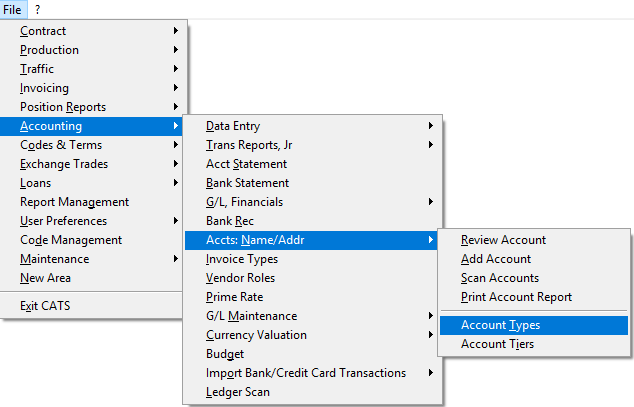The image size is (634, 407).
Task: Choose Bank Statement
Action: [x=312, y=183]
